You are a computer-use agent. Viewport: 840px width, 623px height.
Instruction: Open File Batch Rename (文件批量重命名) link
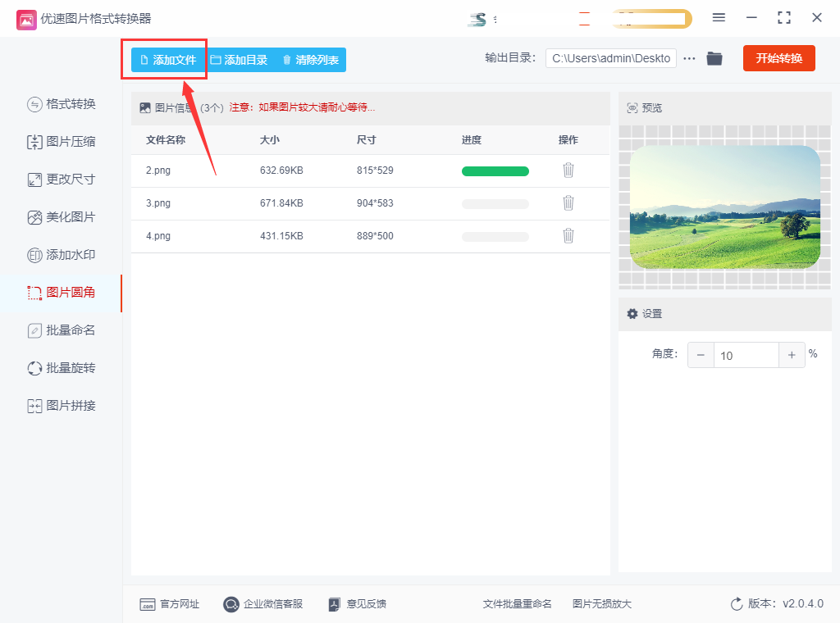click(x=517, y=604)
